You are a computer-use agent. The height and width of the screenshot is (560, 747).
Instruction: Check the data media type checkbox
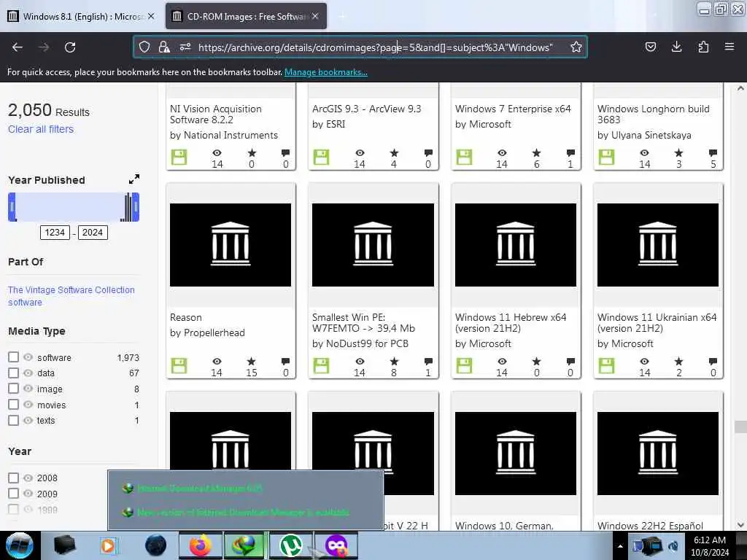click(x=13, y=373)
